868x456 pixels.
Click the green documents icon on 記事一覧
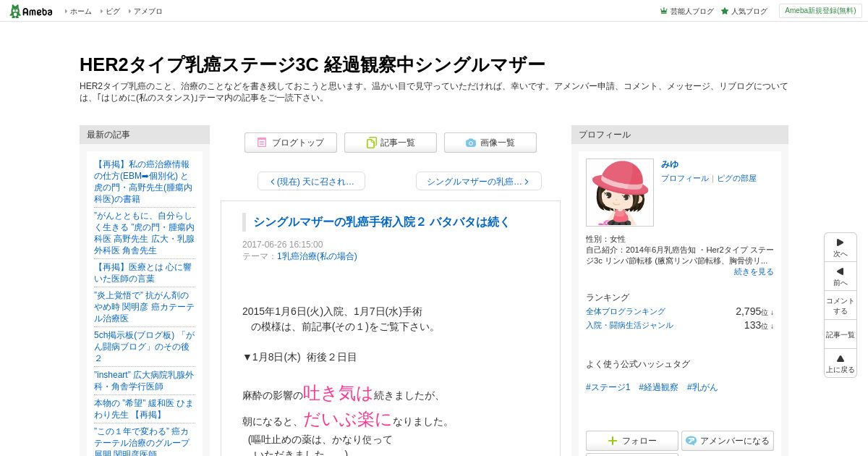pyautogui.click(x=371, y=143)
